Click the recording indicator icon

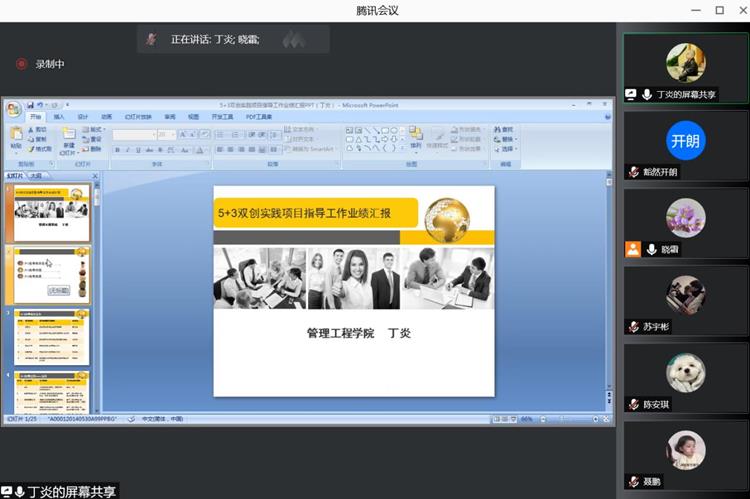coord(21,64)
